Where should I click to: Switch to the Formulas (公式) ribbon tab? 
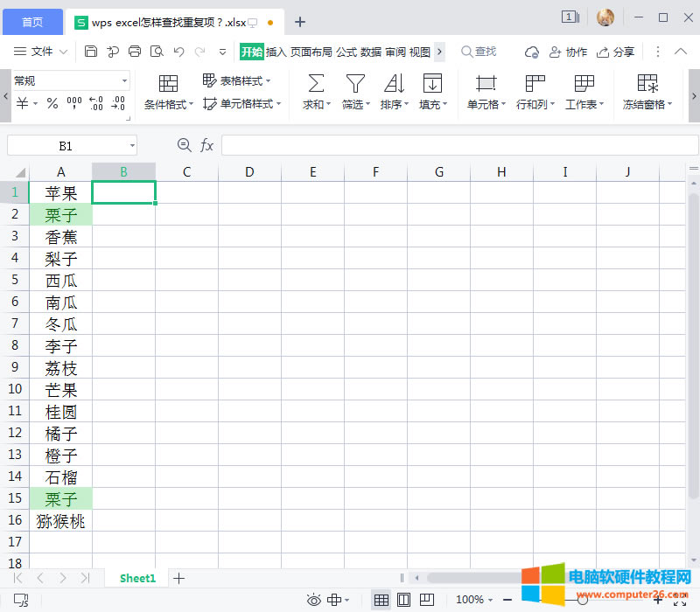pos(346,52)
